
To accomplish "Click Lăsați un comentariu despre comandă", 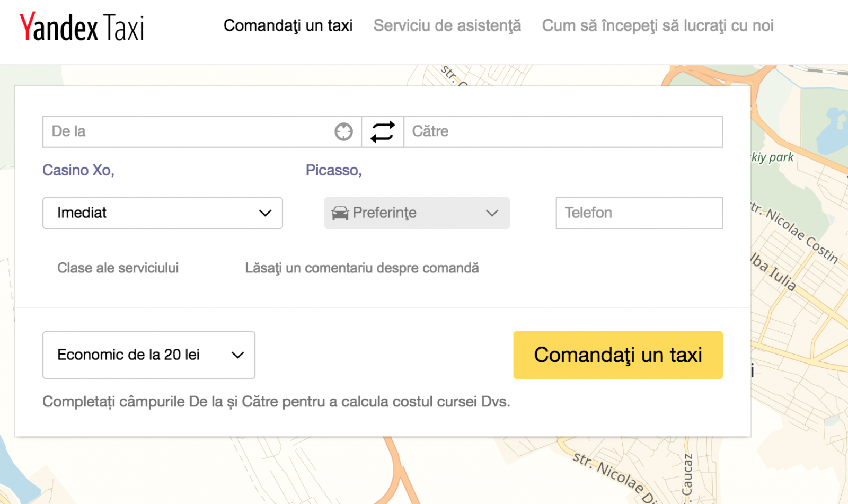I will 361,268.
